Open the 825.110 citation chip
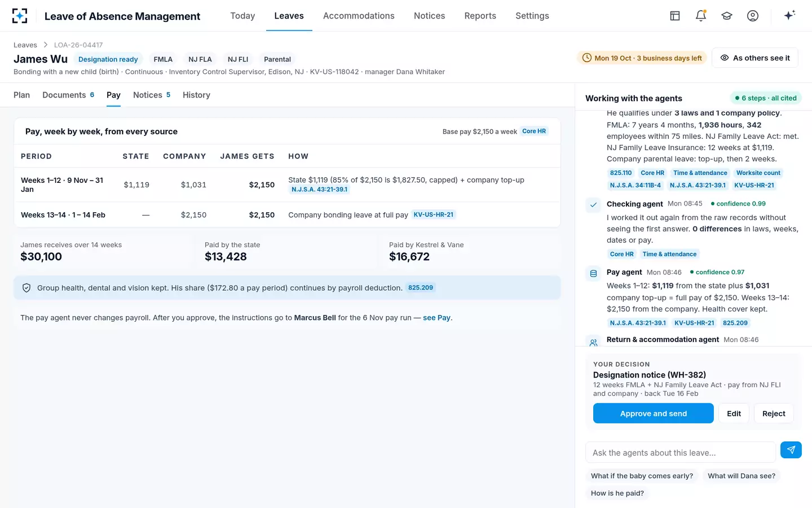The width and height of the screenshot is (812, 508). (621, 173)
